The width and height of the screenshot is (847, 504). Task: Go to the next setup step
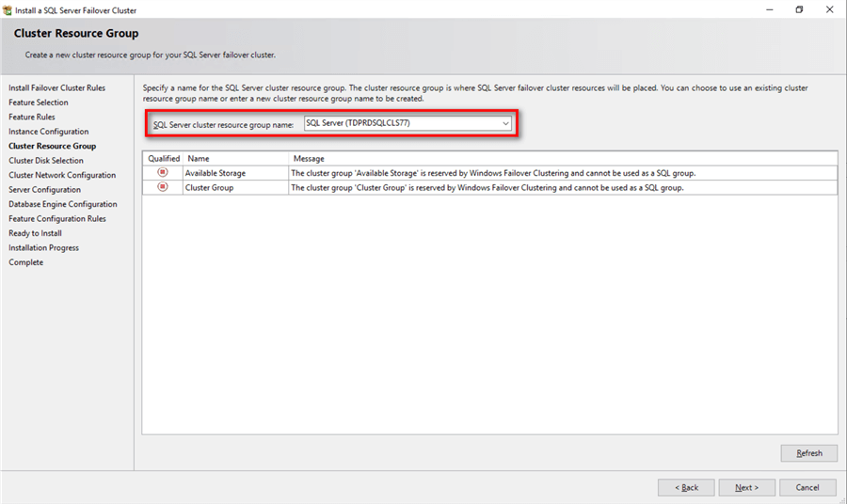[746, 487]
